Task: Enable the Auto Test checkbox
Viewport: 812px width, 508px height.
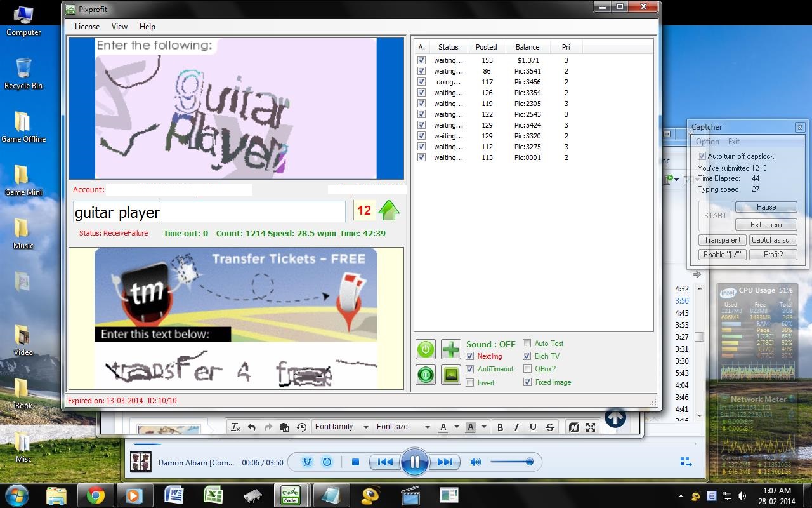Action: click(527, 344)
